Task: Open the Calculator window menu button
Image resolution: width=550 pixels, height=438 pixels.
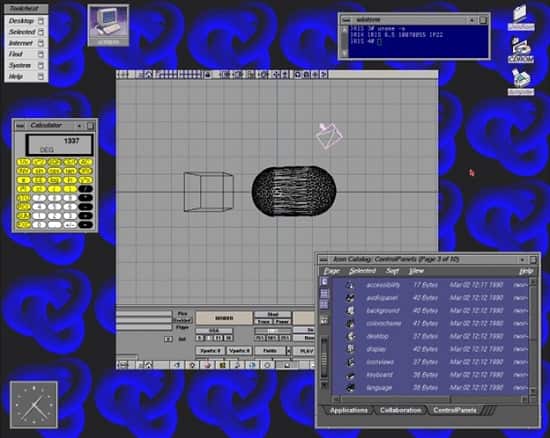Action: tap(20, 126)
